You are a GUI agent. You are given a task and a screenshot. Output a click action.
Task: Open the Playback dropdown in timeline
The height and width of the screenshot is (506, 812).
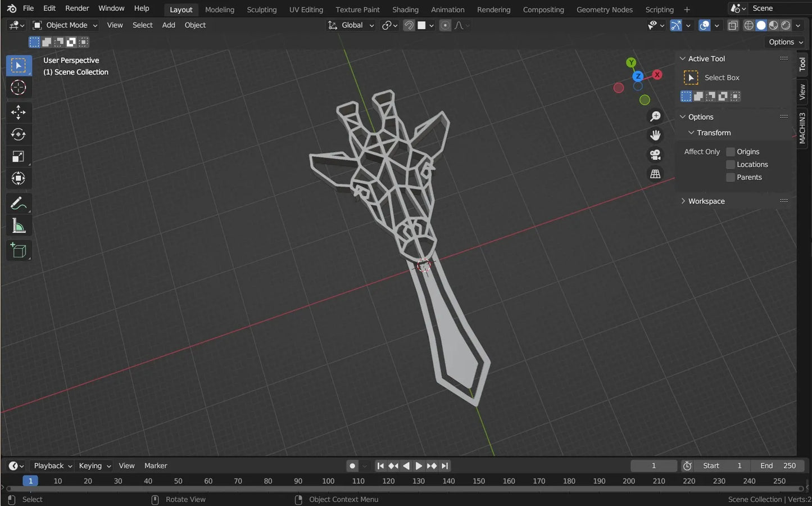[53, 466]
